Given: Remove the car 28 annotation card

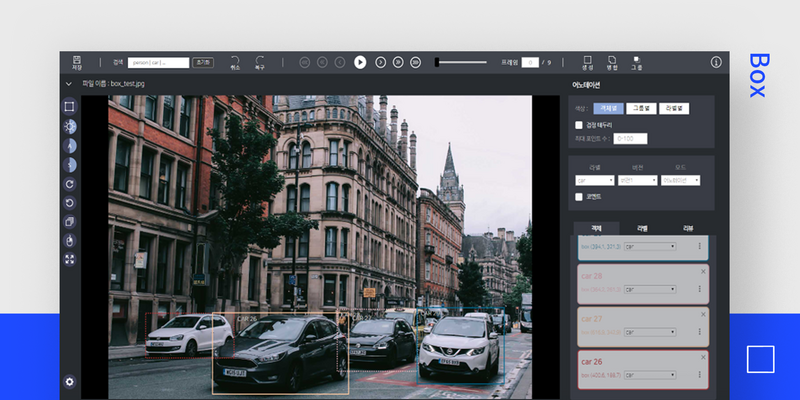Looking at the screenshot, I should [702, 272].
